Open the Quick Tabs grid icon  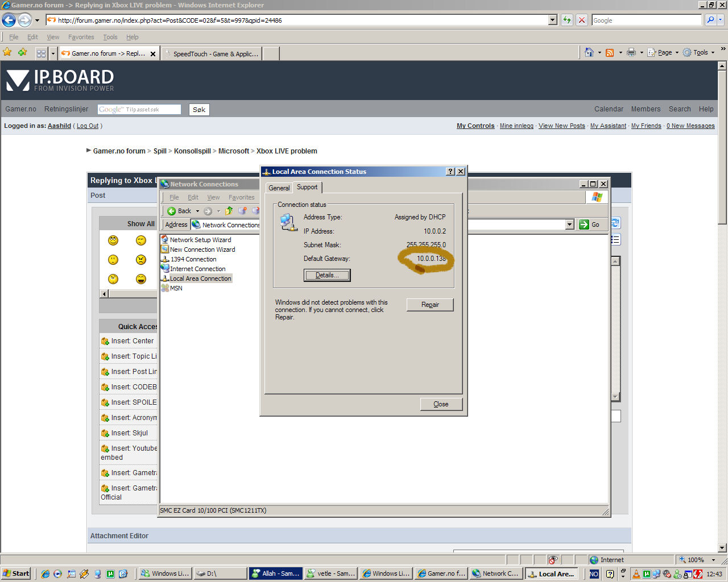click(x=41, y=53)
